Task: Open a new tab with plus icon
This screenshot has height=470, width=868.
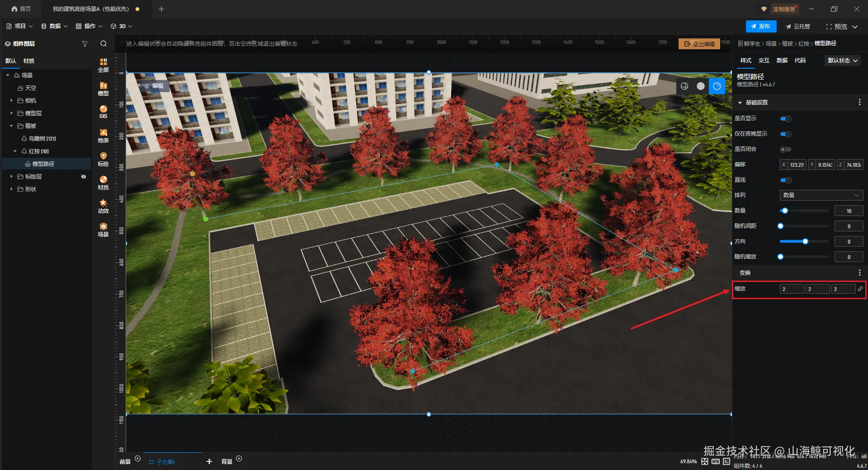Action: (161, 9)
